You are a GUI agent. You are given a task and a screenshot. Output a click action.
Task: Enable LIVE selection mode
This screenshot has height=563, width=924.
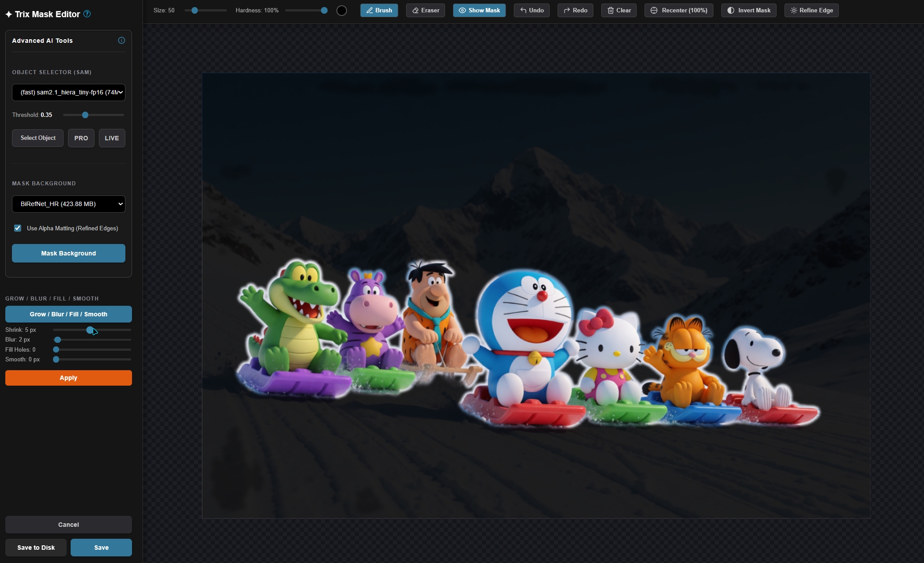[112, 138]
